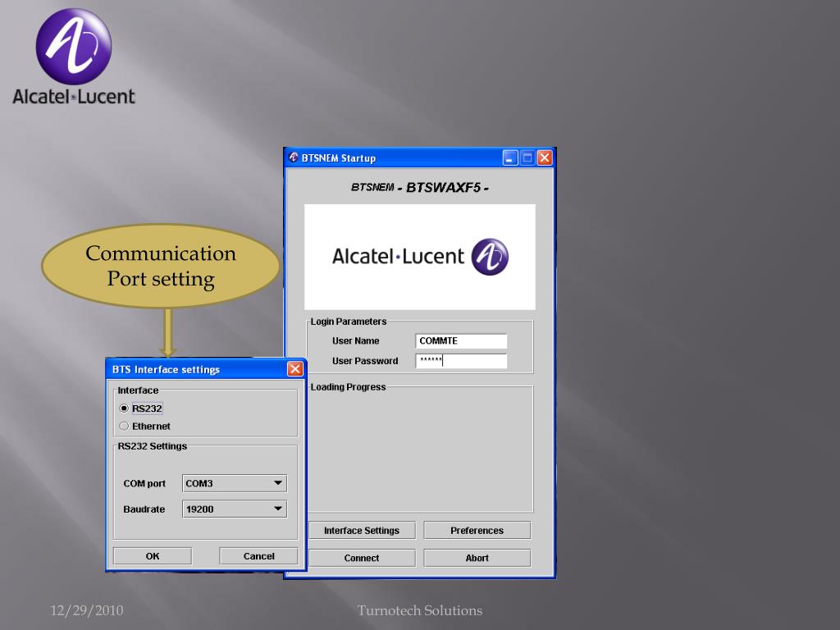
Task: Close the BTS Interface settings dialog
Action: (295, 368)
